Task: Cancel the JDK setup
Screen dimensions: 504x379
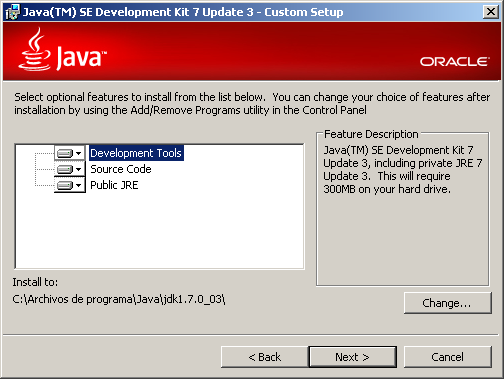Action: tap(448, 357)
